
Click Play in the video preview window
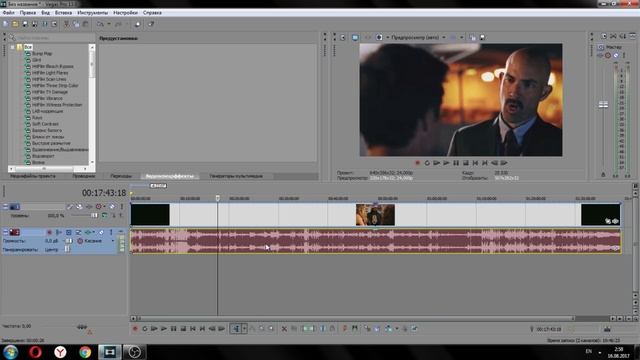click(446, 163)
